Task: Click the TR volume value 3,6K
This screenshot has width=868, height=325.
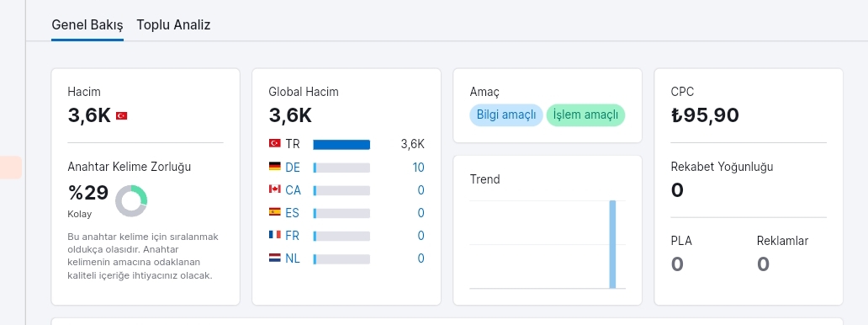Action: 412,145
